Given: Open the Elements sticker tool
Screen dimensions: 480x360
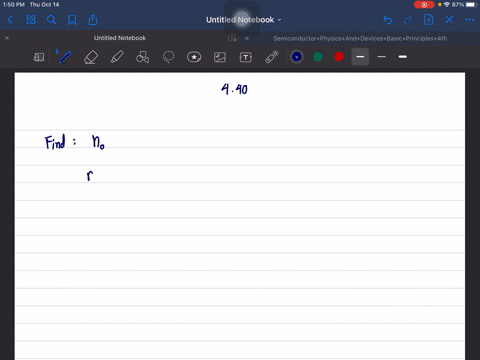Looking at the screenshot, I should 194,57.
